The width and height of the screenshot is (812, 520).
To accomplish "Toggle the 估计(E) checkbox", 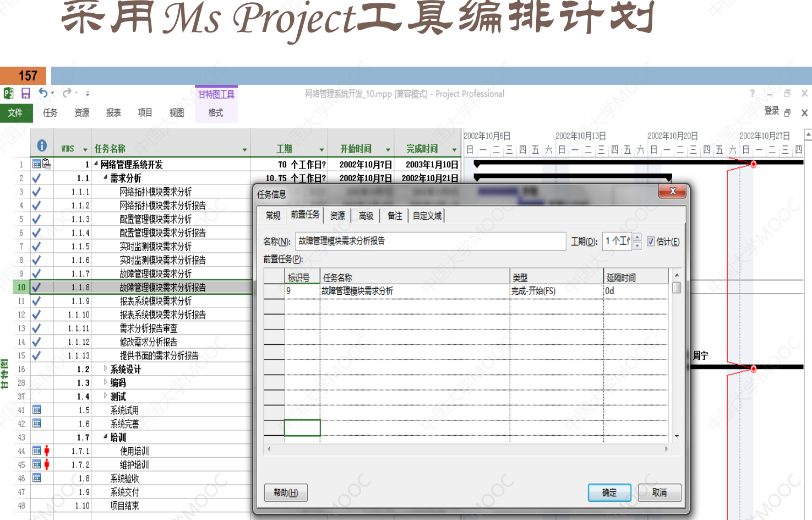I will 651,241.
